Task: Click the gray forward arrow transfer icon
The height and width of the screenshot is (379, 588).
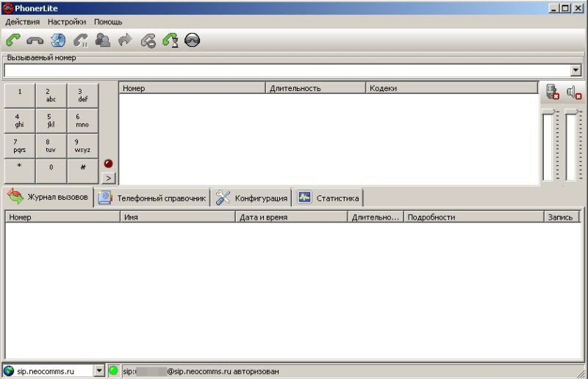Action: [x=125, y=40]
